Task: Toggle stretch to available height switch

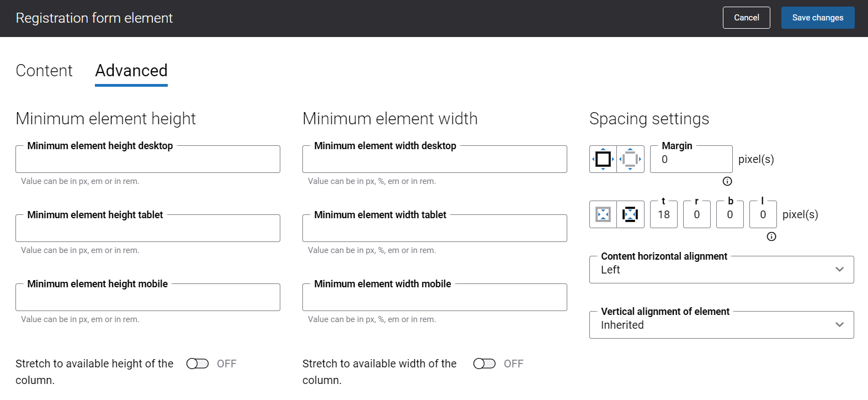Action: click(x=198, y=364)
